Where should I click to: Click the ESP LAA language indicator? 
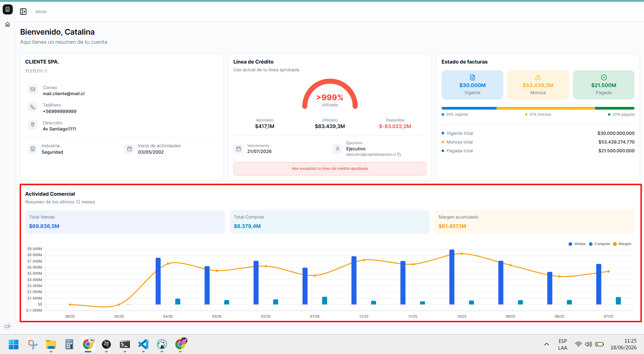(x=563, y=344)
